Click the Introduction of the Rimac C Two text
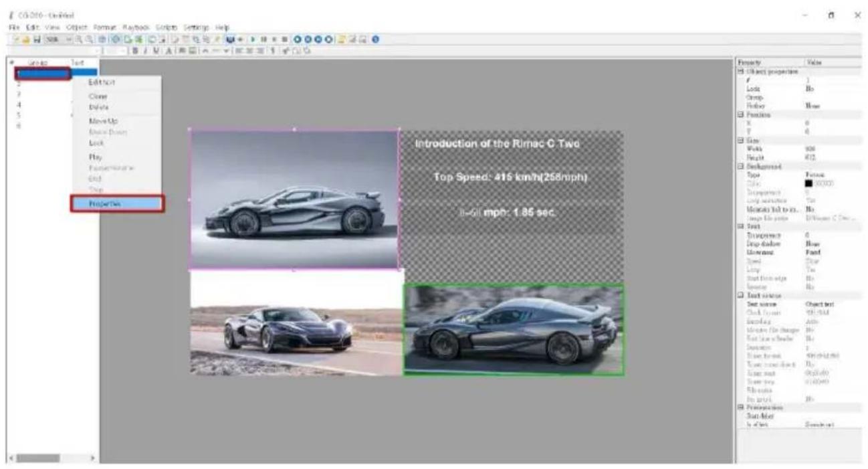This screenshot has width=868, height=469. click(498, 144)
